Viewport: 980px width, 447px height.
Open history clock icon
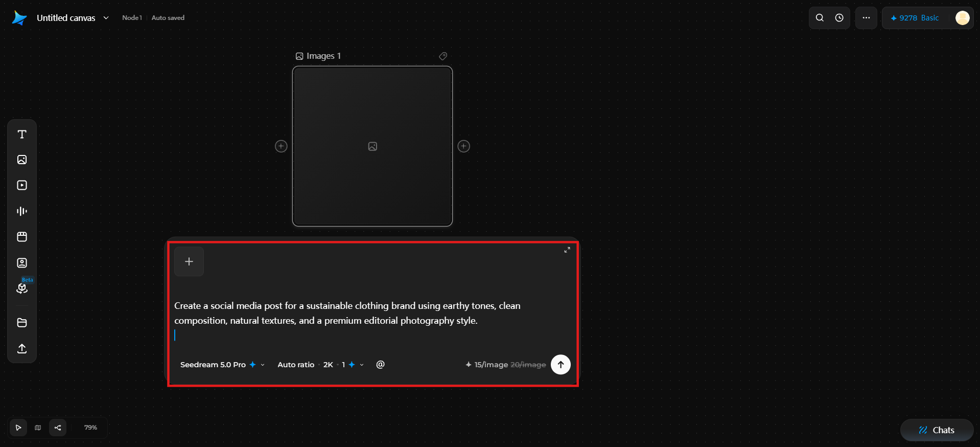839,18
